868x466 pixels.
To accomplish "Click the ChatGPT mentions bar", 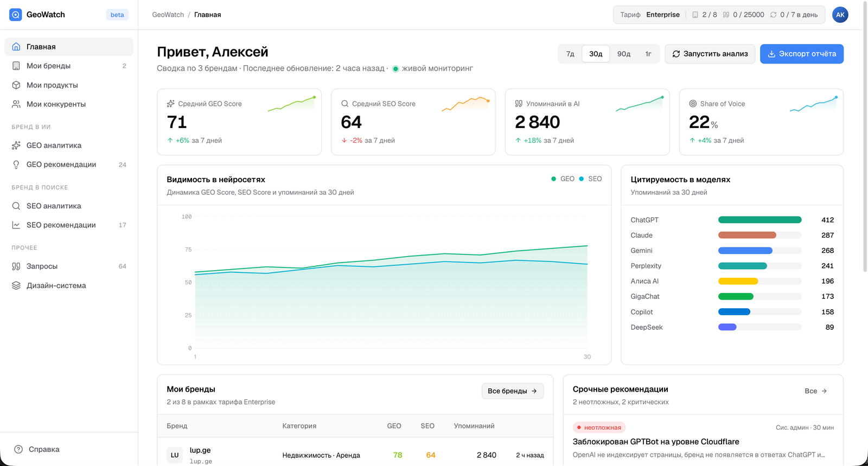I will pos(760,220).
